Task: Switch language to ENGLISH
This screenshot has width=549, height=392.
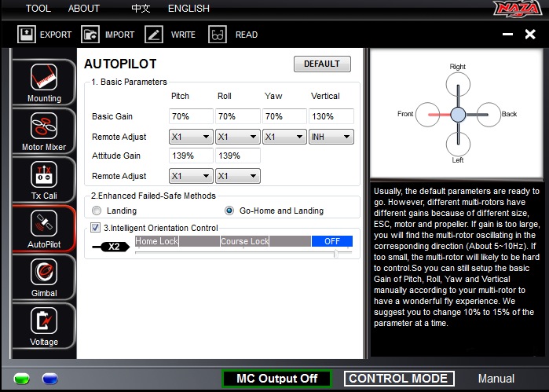Action: 188,9
